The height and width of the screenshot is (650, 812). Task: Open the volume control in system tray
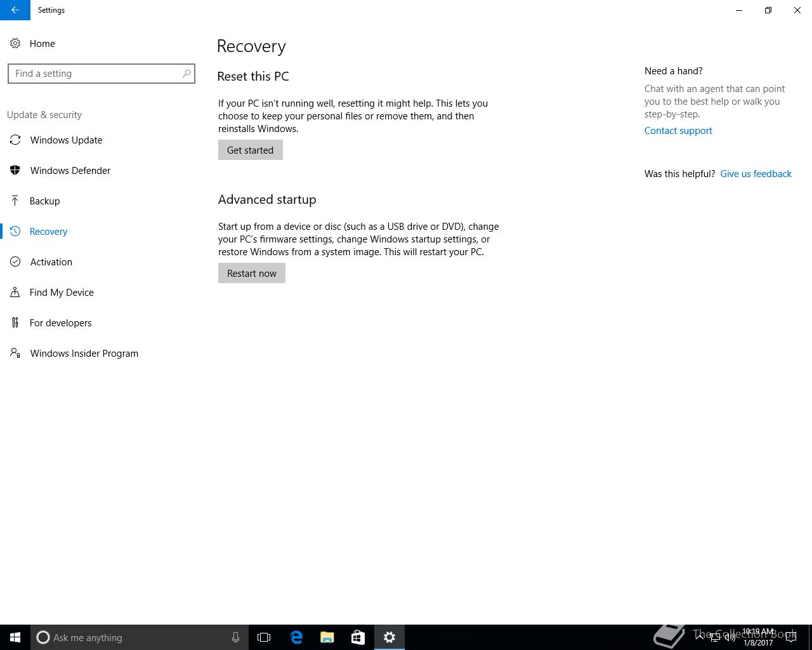pos(730,637)
